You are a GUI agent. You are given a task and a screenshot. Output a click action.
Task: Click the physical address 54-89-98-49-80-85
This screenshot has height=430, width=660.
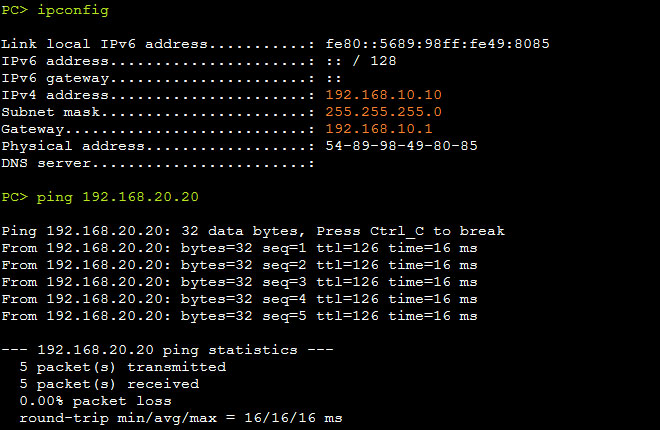[x=402, y=146]
